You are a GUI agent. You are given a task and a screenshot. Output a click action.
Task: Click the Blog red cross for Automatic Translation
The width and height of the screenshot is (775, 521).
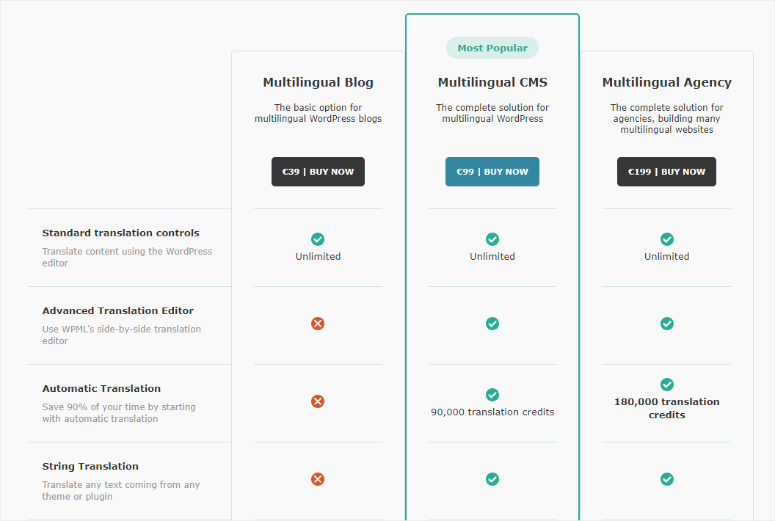(x=318, y=401)
